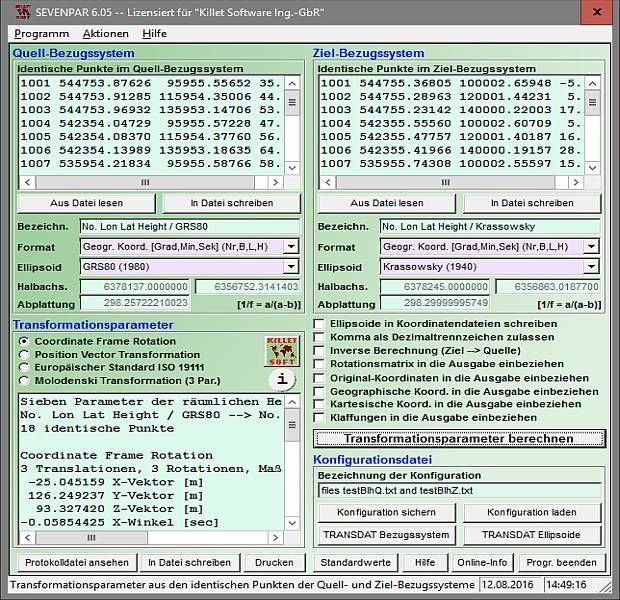Viewport: 620px width, 600px height.
Task: Click source Halbachs. value 6378137.0000000
Action: [x=135, y=287]
